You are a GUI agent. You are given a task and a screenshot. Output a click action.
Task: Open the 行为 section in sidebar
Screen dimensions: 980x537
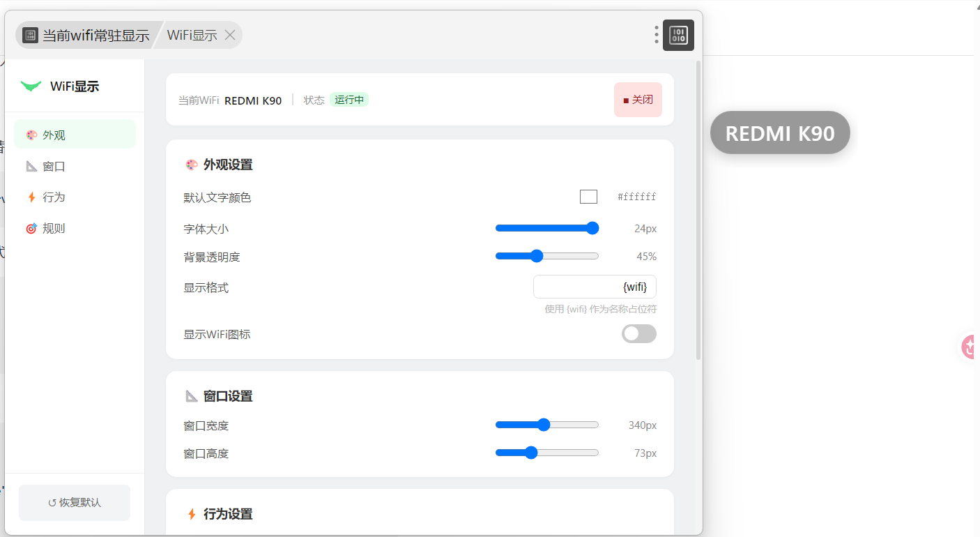(75, 197)
